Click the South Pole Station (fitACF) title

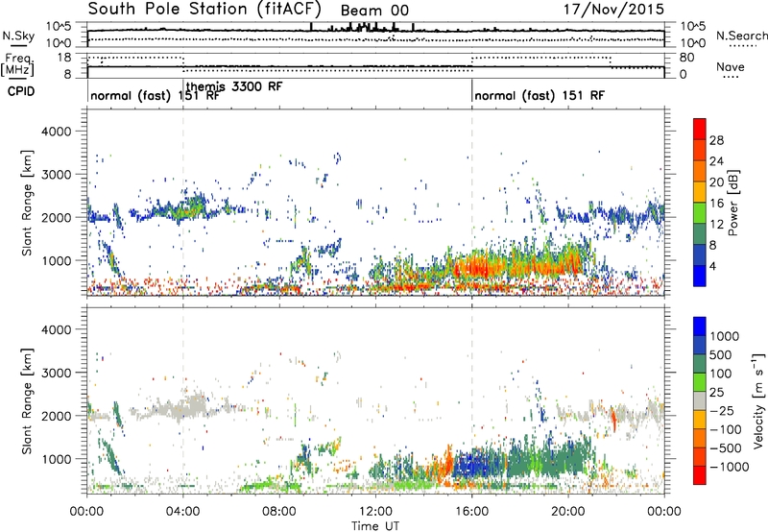(x=204, y=9)
